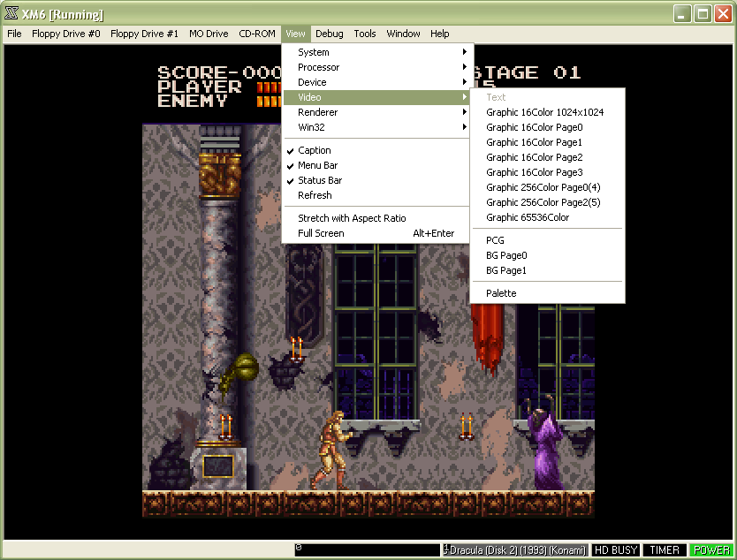Maximize the XM6 window
737x560 pixels.
click(702, 13)
